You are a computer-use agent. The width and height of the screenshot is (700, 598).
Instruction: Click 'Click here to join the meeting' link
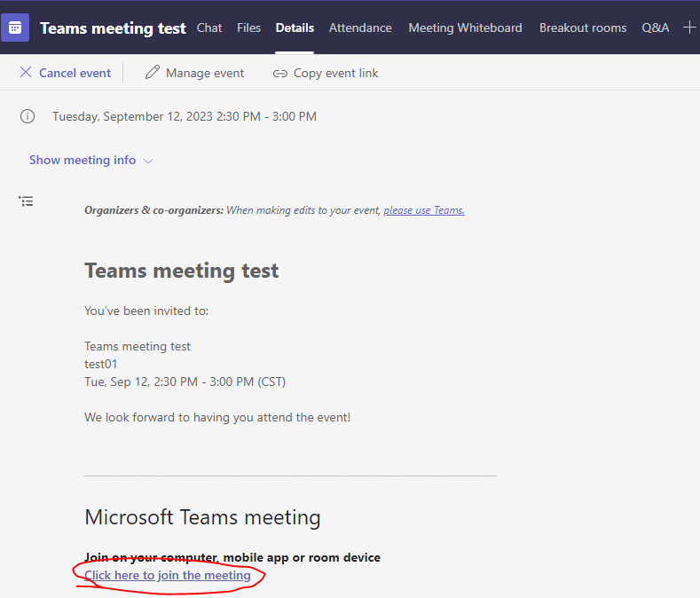[168, 575]
